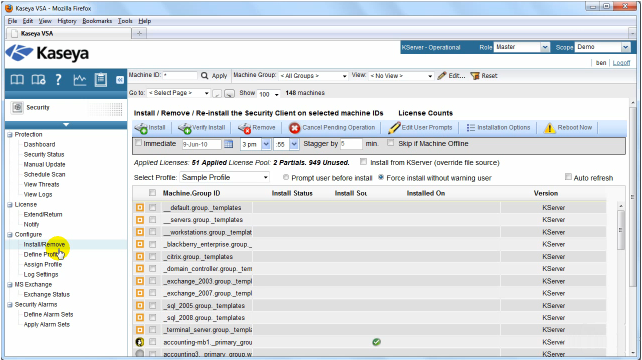Click the Remove toolbar button
This screenshot has width=642, height=360.
pyautogui.click(x=257, y=128)
